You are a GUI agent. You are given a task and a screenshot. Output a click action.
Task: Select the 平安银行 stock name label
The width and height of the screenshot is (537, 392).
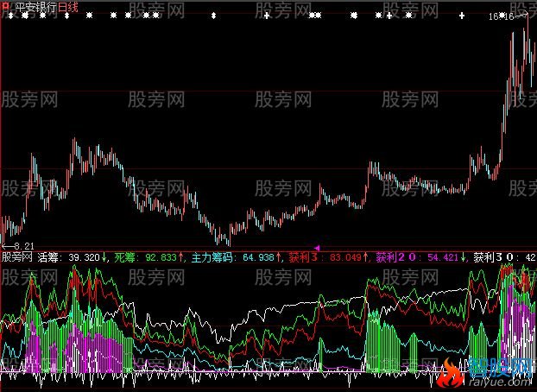click(x=36, y=7)
